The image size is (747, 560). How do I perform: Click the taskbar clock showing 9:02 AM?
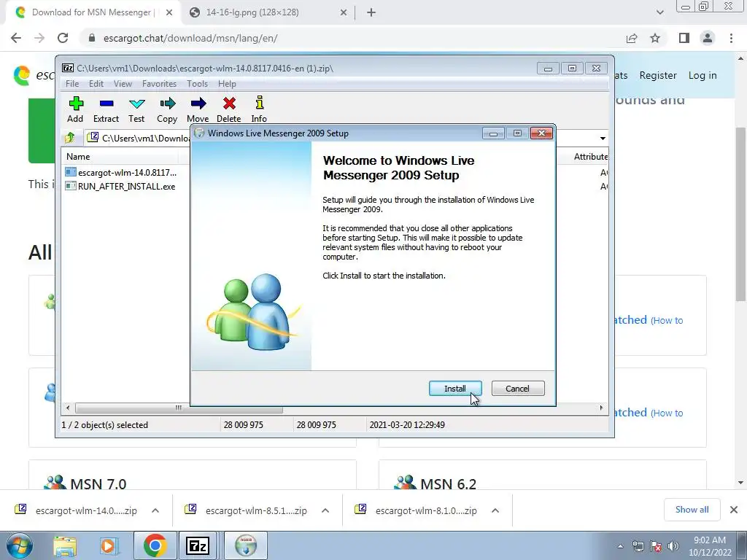pyautogui.click(x=710, y=546)
